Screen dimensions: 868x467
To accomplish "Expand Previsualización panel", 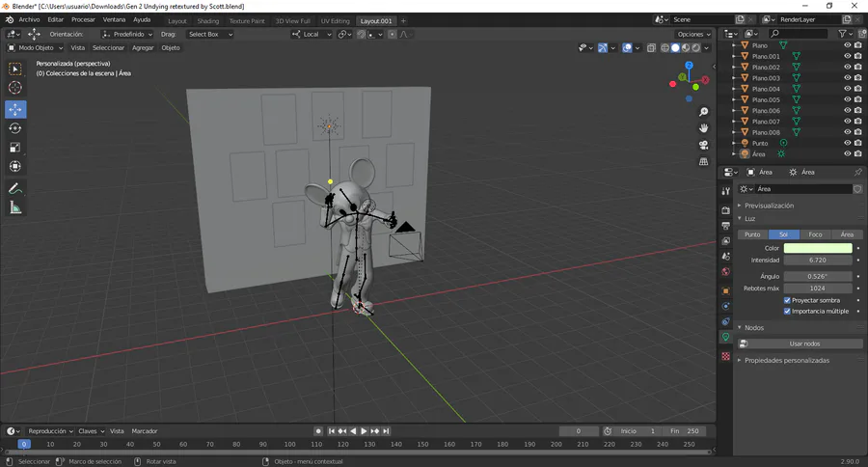I will [769, 206].
